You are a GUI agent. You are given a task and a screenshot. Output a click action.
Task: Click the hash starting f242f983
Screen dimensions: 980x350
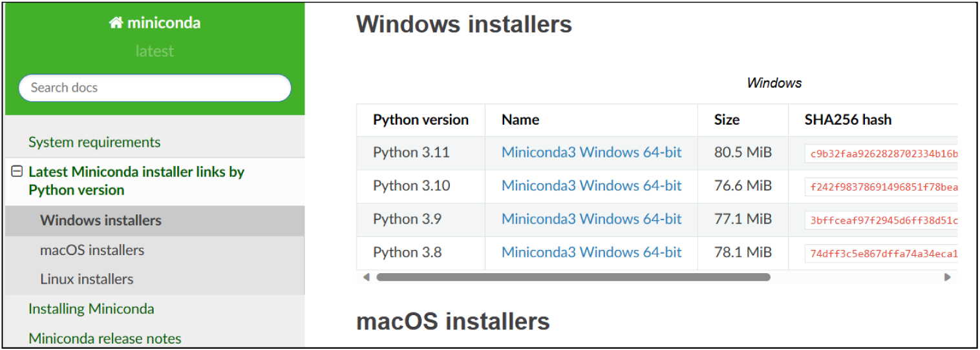[x=881, y=187]
